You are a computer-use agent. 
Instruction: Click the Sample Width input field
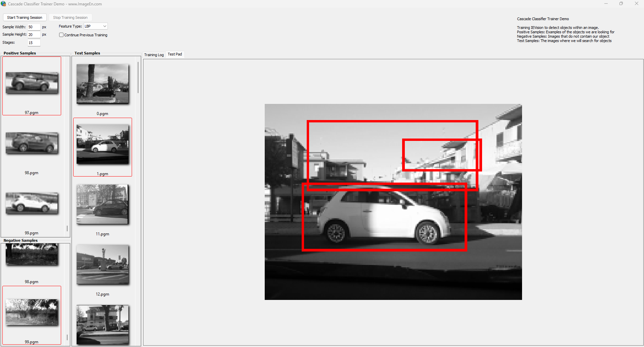coord(34,27)
